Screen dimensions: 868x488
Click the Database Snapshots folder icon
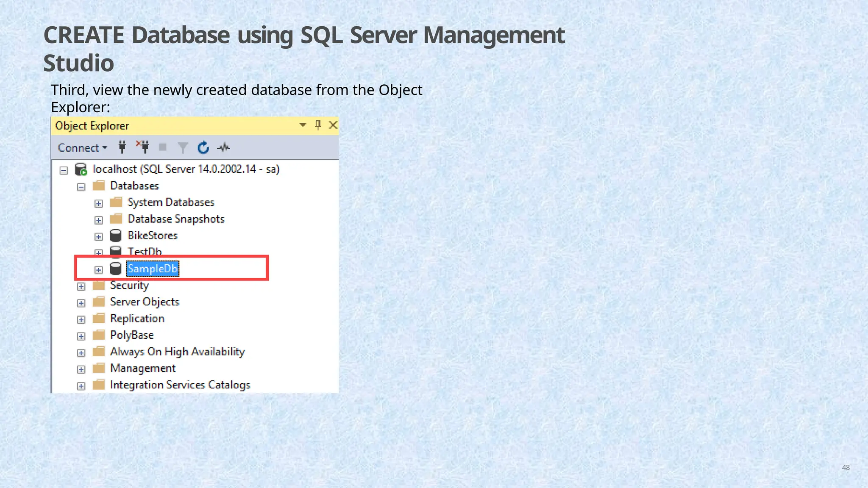tap(116, 219)
